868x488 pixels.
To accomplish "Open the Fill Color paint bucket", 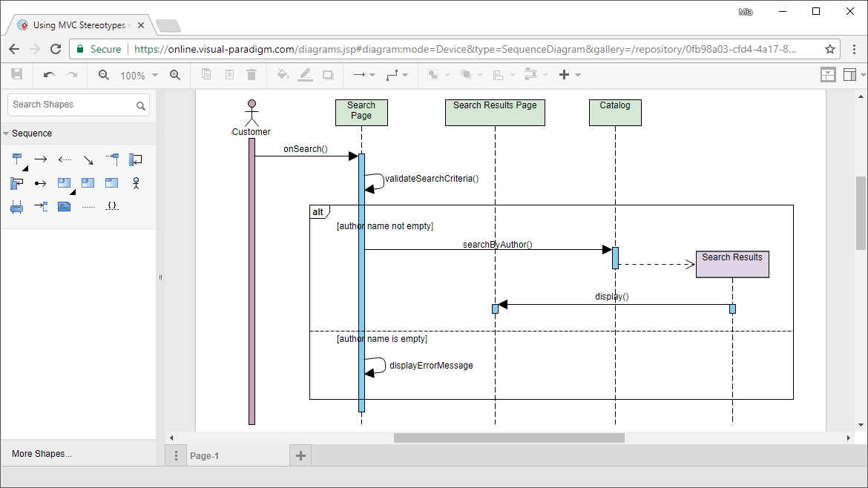I will (283, 74).
